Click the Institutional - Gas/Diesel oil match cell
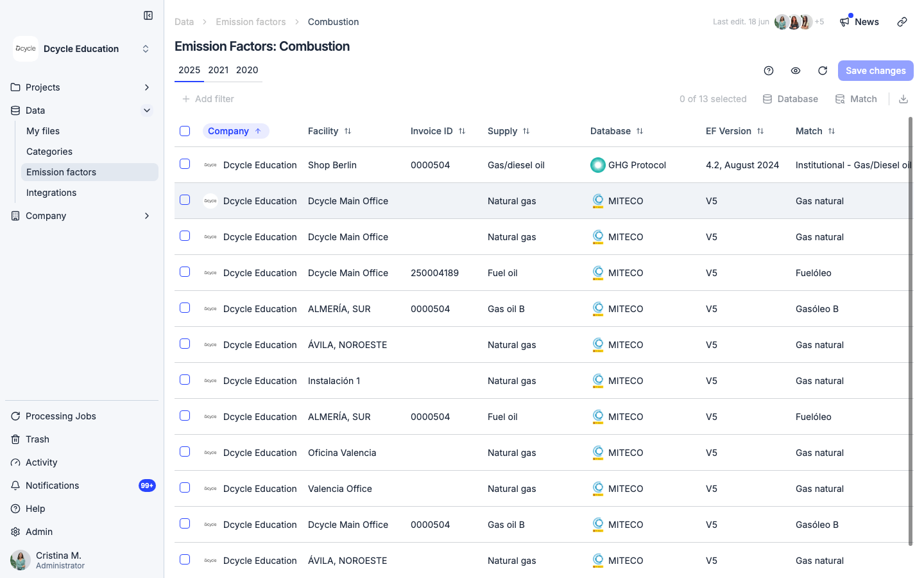Image resolution: width=924 pixels, height=578 pixels. [x=853, y=165]
